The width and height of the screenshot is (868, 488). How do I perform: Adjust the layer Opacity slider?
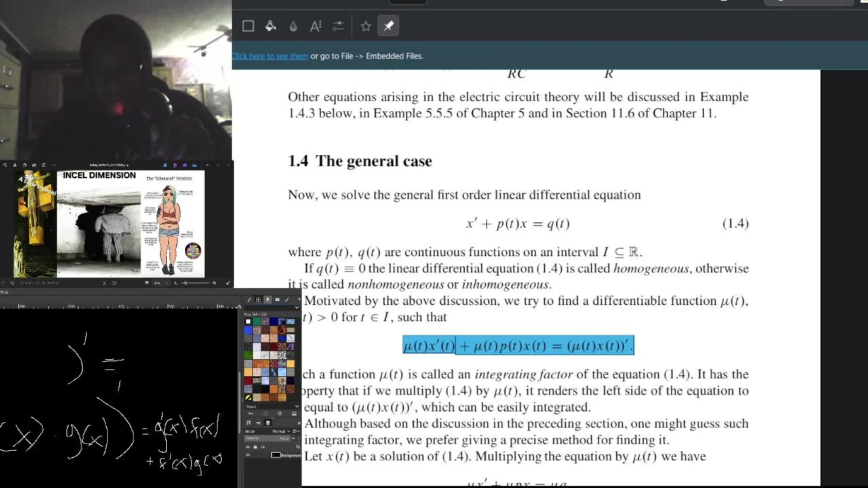[267, 438]
